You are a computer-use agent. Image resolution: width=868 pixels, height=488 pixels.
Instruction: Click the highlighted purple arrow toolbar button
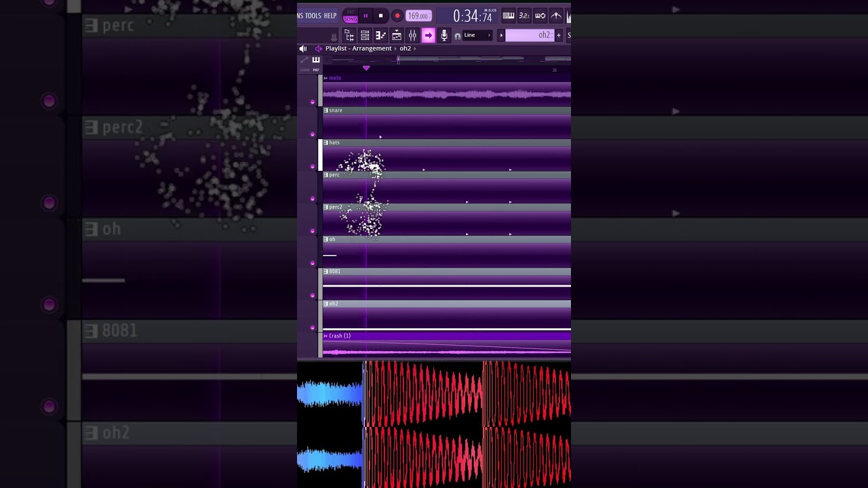(x=429, y=35)
